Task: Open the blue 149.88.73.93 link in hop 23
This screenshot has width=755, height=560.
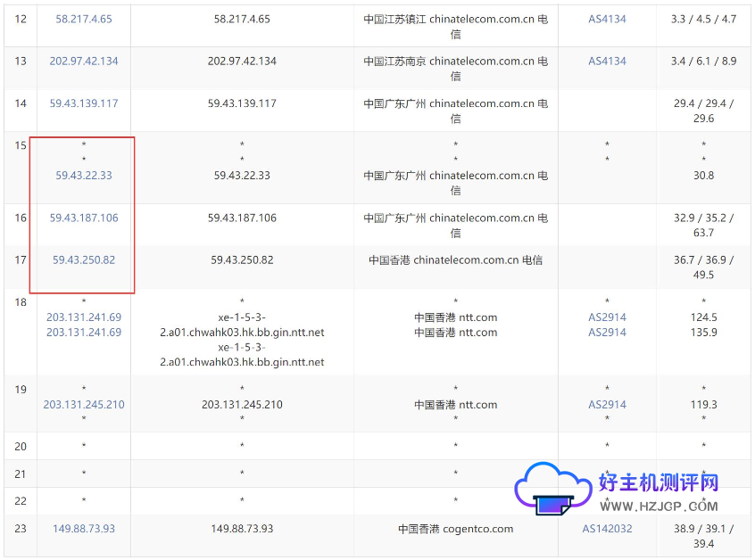Action: pyautogui.click(x=84, y=529)
